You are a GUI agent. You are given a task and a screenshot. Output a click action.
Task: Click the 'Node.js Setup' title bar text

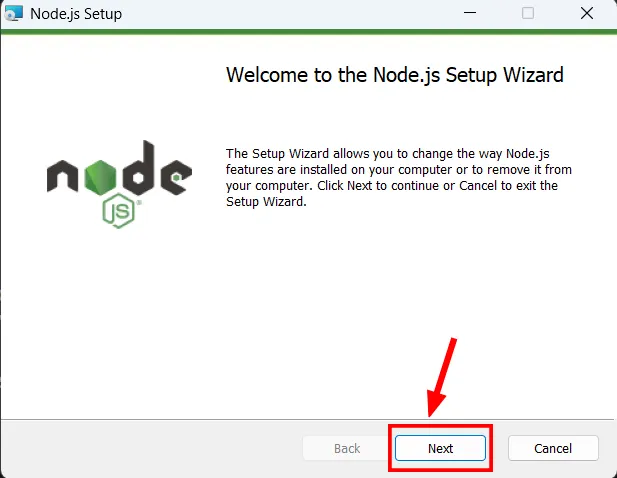(x=76, y=14)
